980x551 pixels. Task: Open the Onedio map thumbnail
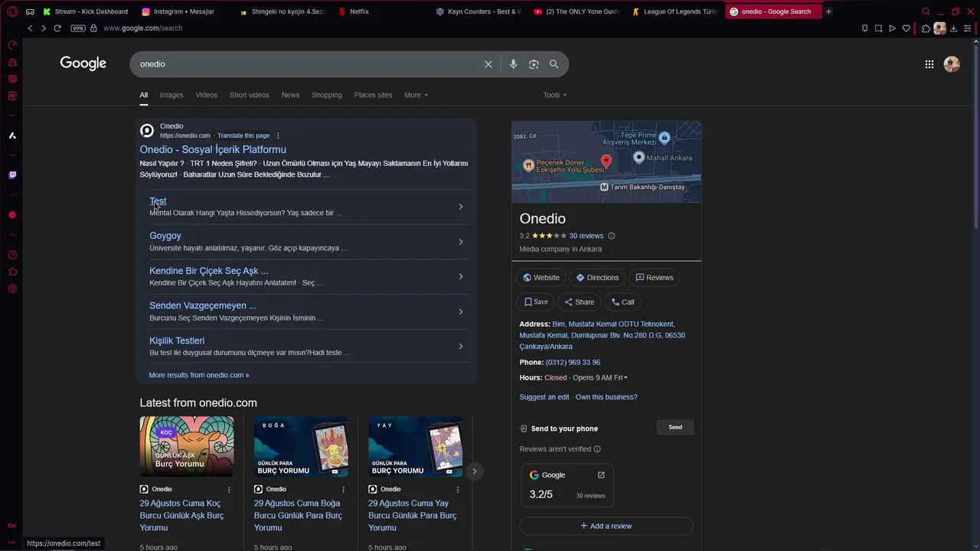click(606, 162)
